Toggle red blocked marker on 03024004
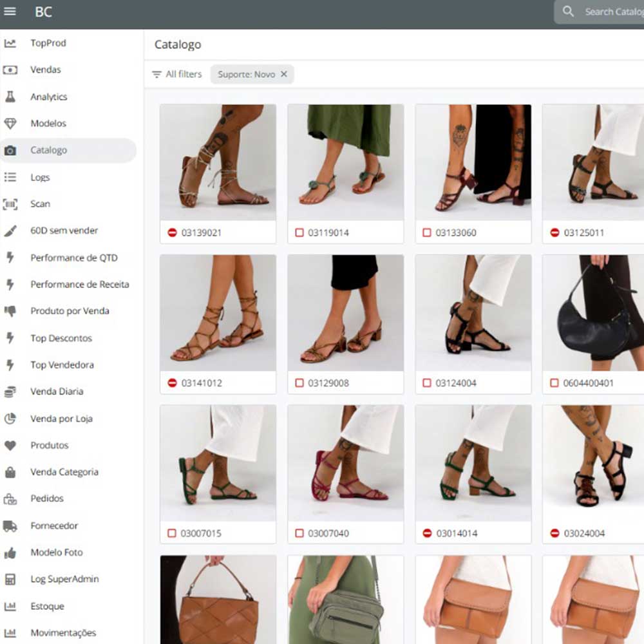Image resolution: width=644 pixels, height=644 pixels. click(x=554, y=533)
